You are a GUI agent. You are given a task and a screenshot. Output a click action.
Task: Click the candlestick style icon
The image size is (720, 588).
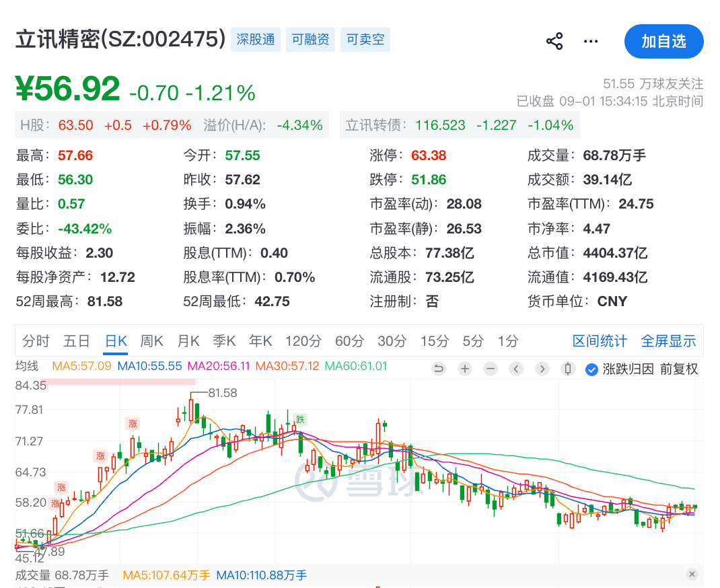tap(568, 369)
